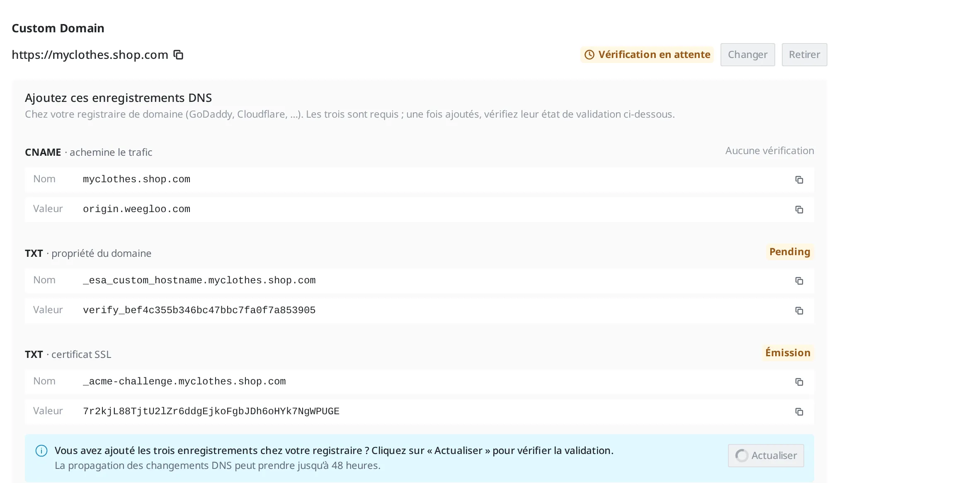Click the _acme-challenge.myclothes.shop.com text
Image resolution: width=980 pixels, height=483 pixels.
click(x=184, y=382)
